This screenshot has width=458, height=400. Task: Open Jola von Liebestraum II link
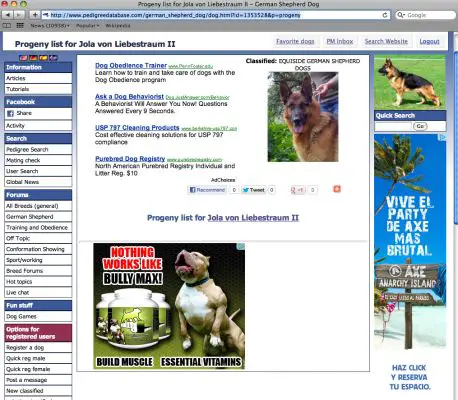click(x=253, y=218)
